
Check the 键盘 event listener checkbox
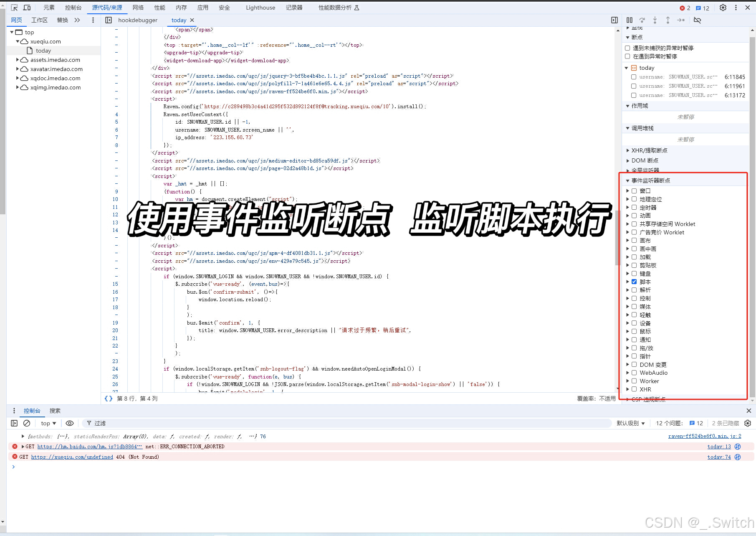pos(634,273)
